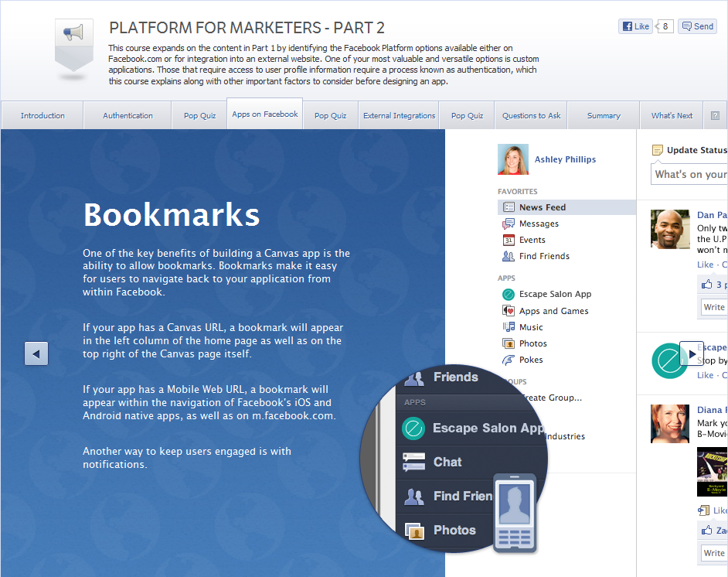Viewport: 728px width, 577px height.
Task: Click Ashley Phillips profile photo
Action: pyautogui.click(x=513, y=159)
